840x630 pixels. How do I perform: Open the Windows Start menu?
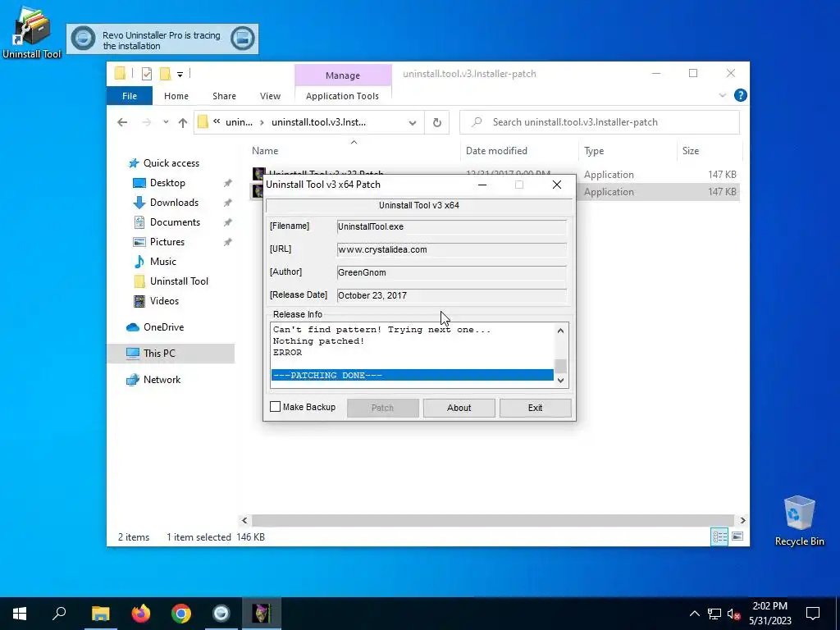pos(20,614)
